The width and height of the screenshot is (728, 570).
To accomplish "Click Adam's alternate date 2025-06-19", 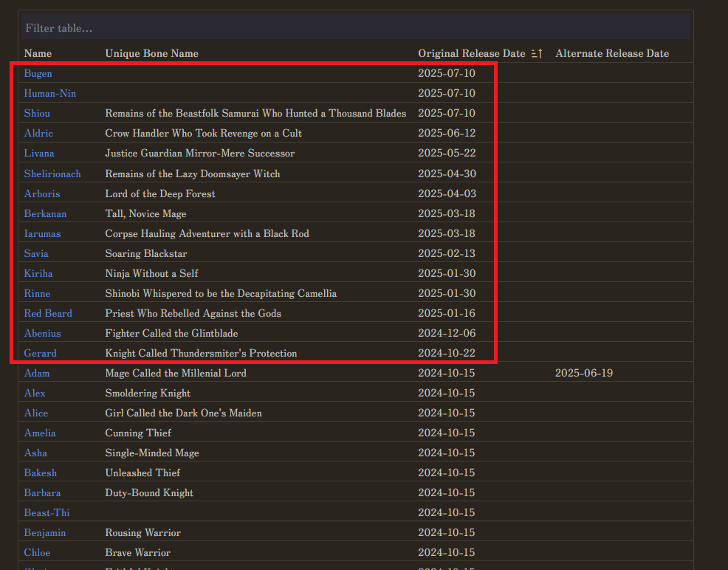I will pos(584,373).
